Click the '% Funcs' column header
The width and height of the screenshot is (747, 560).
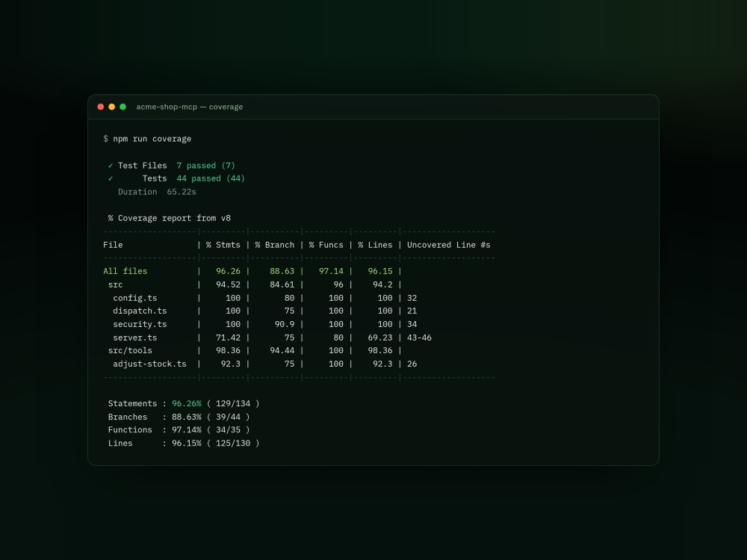[326, 245]
